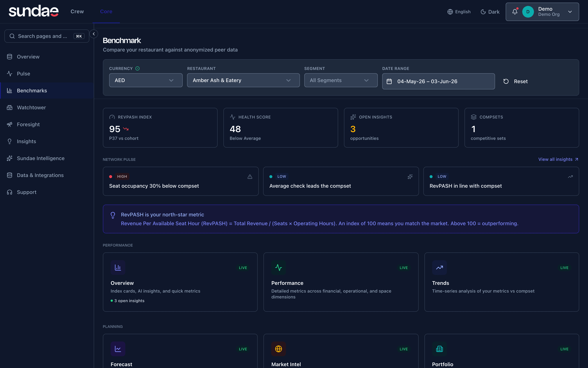Open the Seat occupancy 30% below compset insight
588x368 pixels.
pyautogui.click(x=180, y=181)
